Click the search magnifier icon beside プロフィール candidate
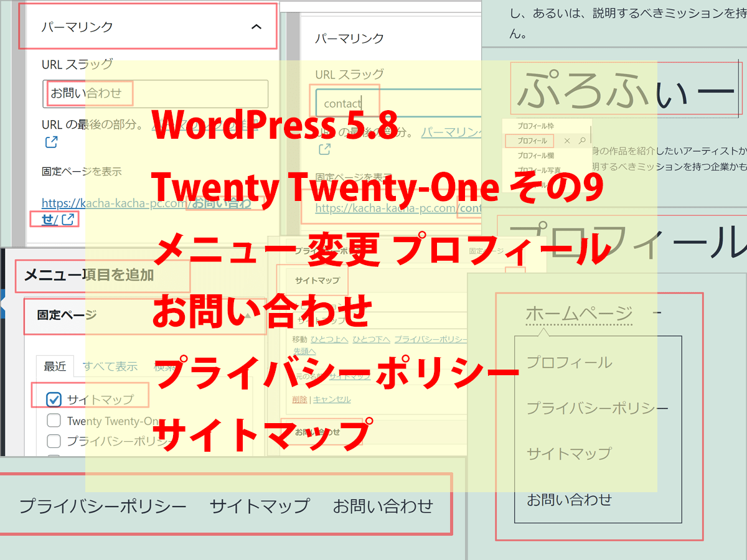 coord(582,141)
